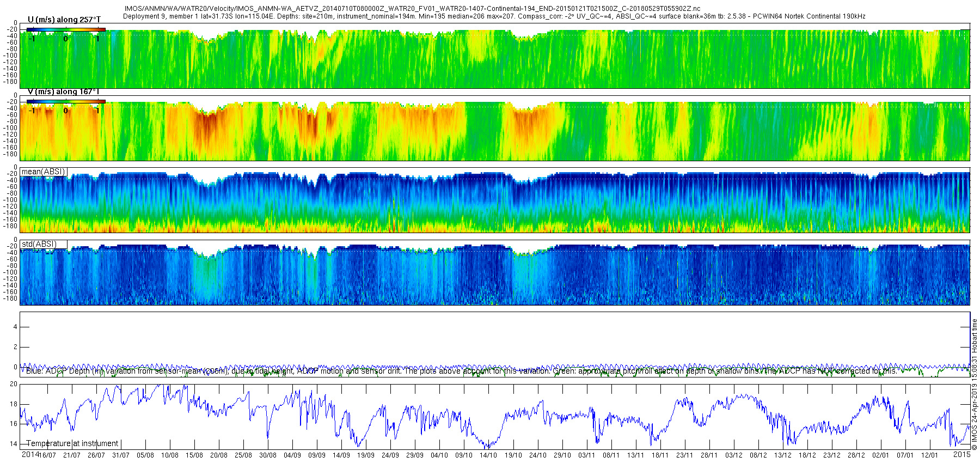Click the '14/10' date tick label
Screen dimensions: 980x463
pos(488,455)
